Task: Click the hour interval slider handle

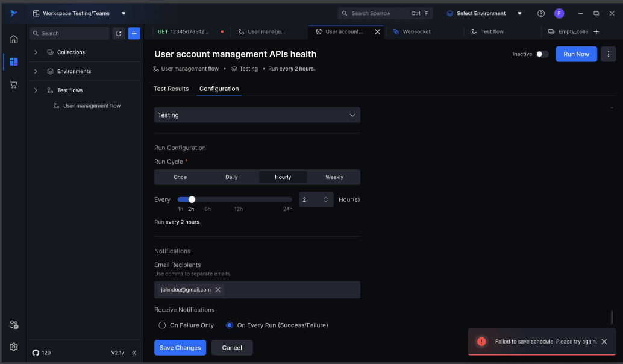Action: click(x=192, y=199)
